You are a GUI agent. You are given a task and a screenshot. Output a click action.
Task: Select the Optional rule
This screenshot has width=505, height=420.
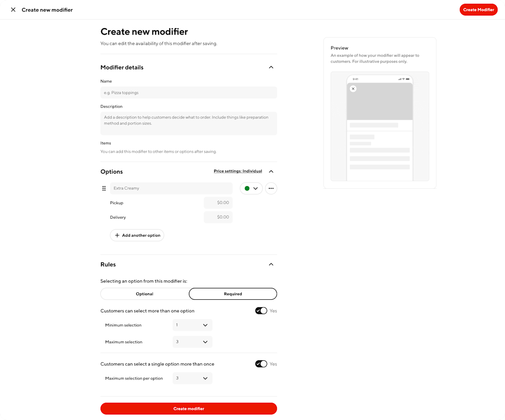coord(144,294)
